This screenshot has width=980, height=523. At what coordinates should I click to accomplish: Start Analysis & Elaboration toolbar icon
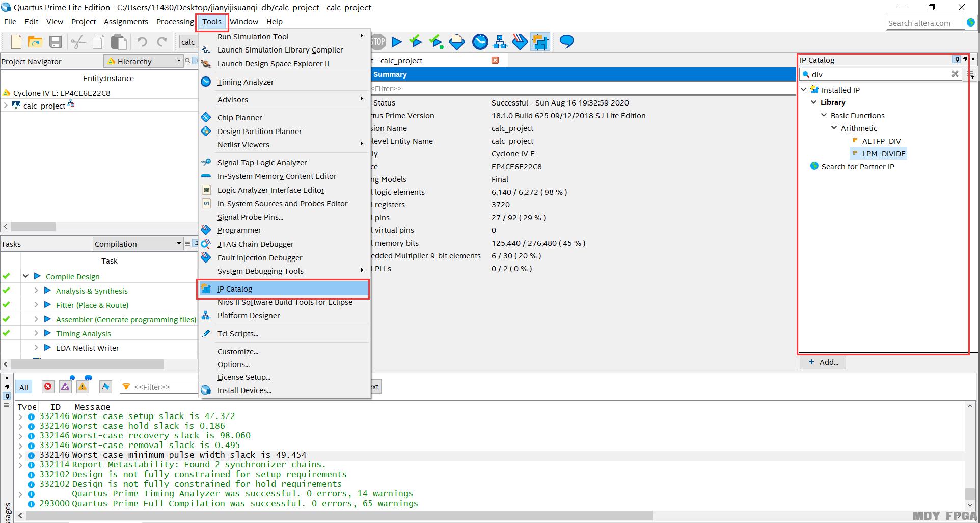(416, 41)
